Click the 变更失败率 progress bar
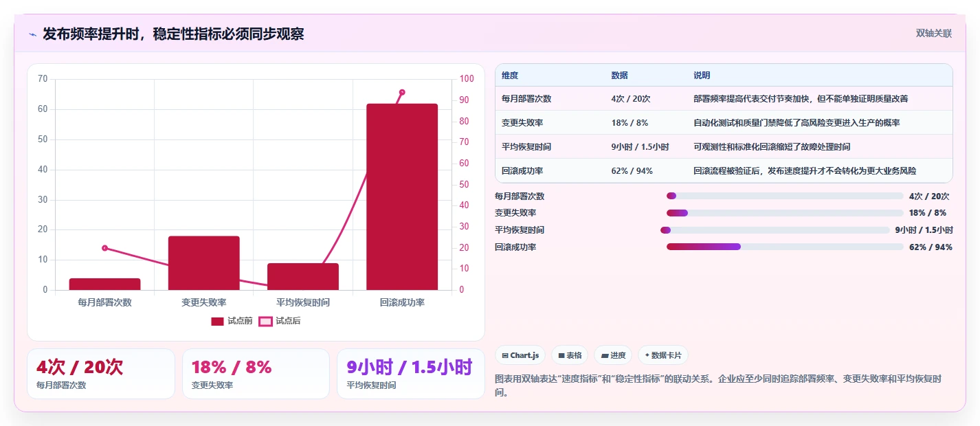Image resolution: width=980 pixels, height=426 pixels. (785, 213)
